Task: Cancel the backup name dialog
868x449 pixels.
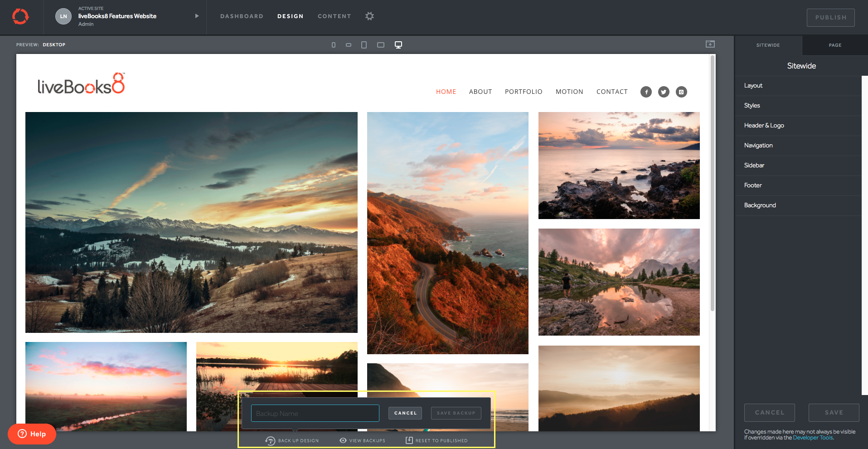Action: (x=405, y=413)
